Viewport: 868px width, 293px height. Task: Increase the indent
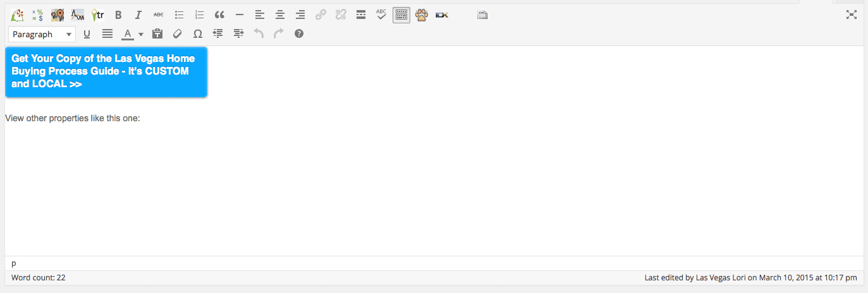[238, 34]
